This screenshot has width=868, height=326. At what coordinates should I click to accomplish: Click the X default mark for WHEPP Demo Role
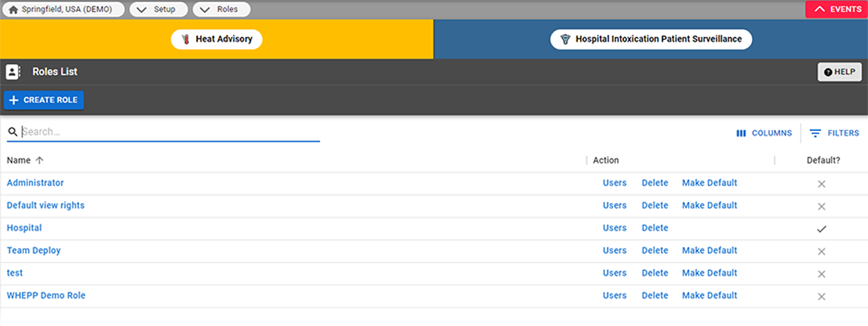(x=821, y=297)
